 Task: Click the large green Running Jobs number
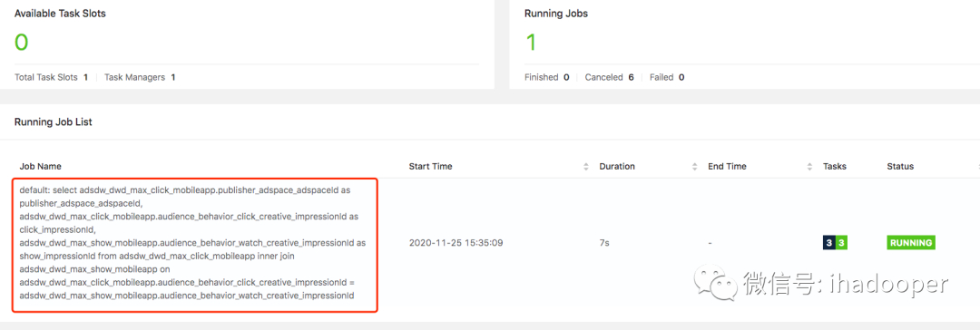531,43
